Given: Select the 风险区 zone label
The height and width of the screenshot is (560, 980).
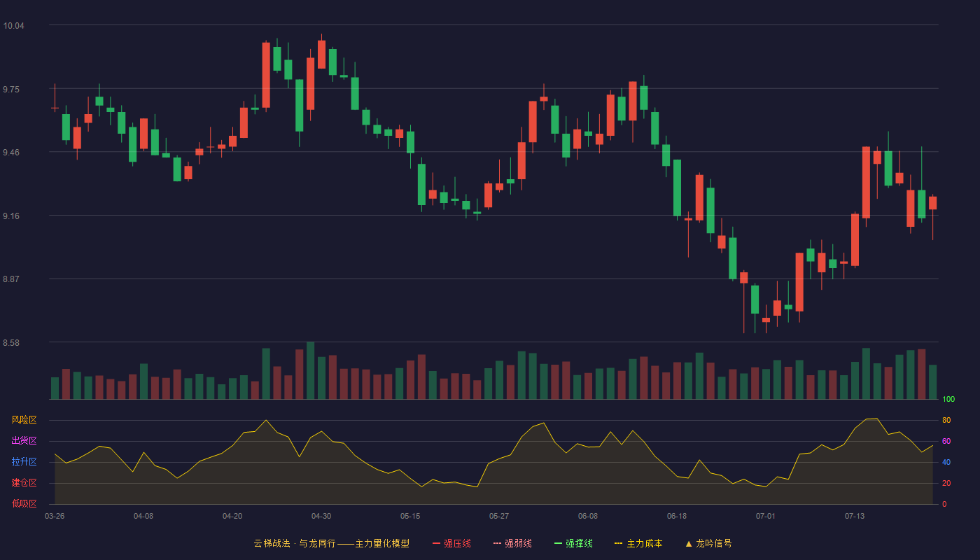Looking at the screenshot, I should 24,420.
